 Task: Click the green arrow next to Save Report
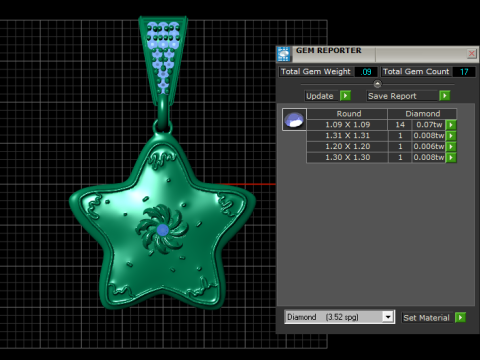pos(444,96)
